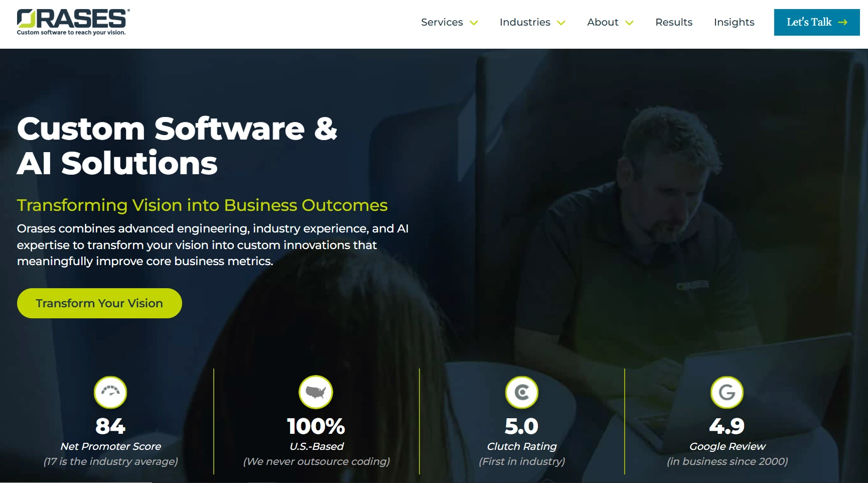
Task: Click the Google review icon
Action: click(727, 392)
